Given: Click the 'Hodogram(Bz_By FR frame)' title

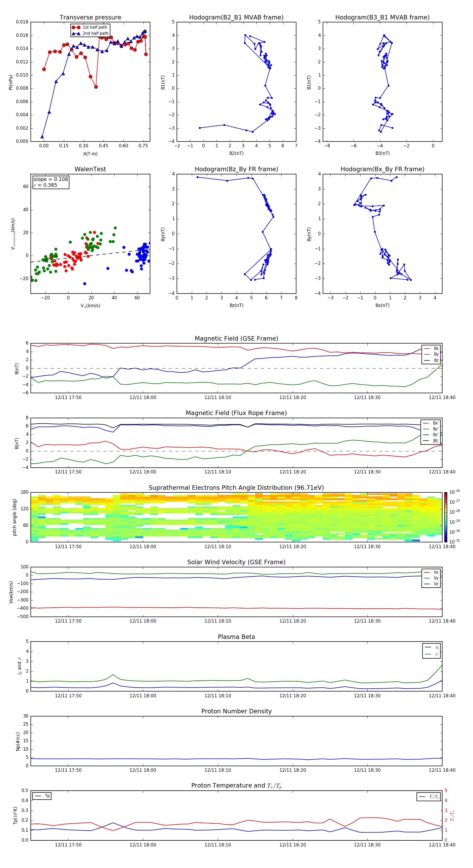Looking at the screenshot, I should (x=236, y=169).
